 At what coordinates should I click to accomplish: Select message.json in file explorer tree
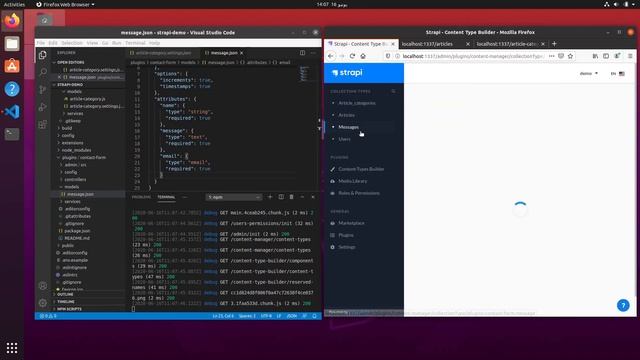[80, 194]
